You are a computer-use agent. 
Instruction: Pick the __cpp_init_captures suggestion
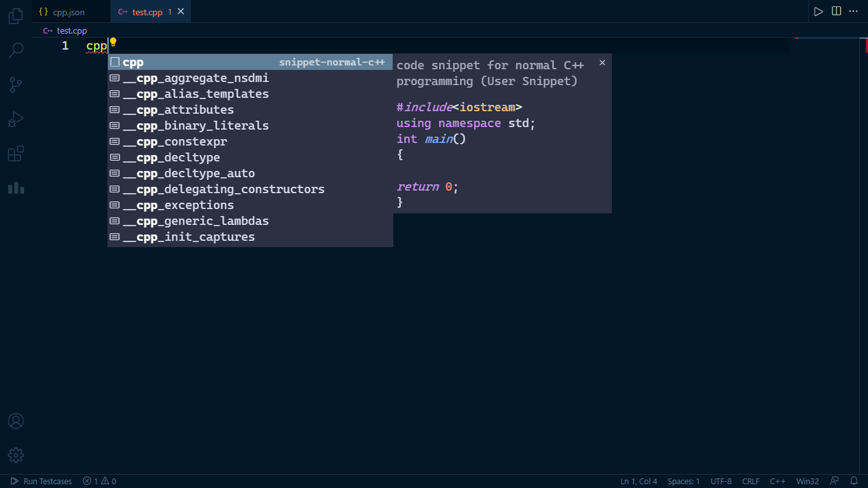[x=250, y=237]
